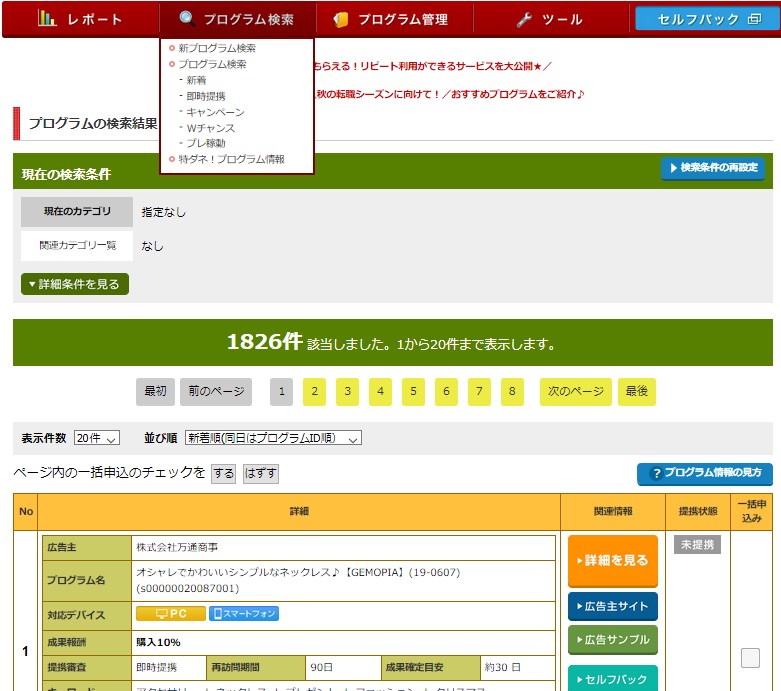This screenshot has width=781, height=691.
Task: Click the orange 詳細を見る button
Action: coord(612,561)
